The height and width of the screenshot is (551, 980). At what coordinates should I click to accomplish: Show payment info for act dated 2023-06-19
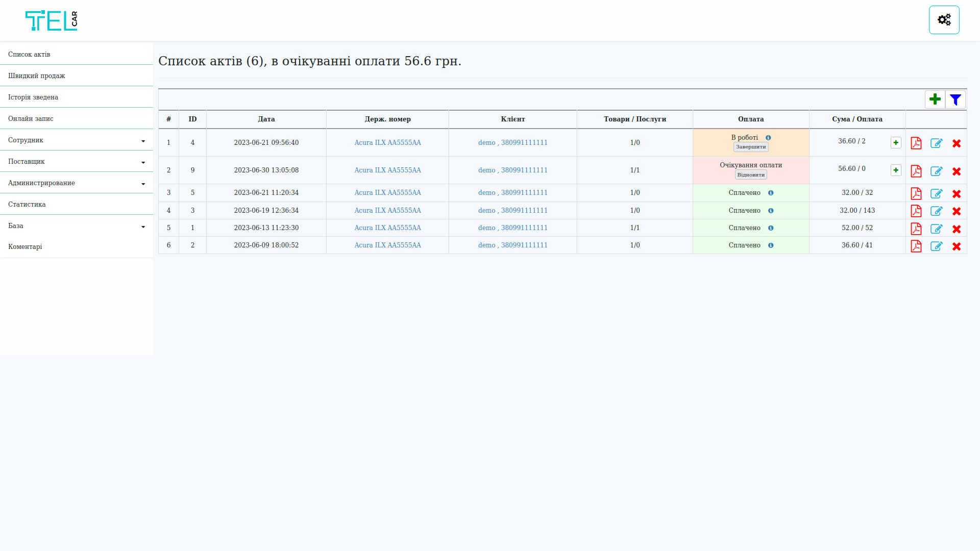(x=771, y=211)
